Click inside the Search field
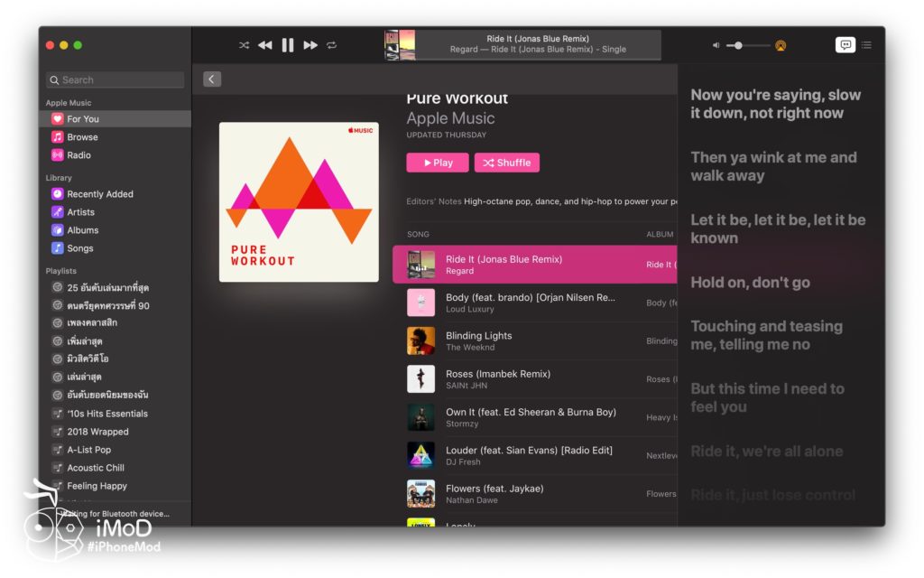This screenshot has height=578, width=924. point(117,80)
